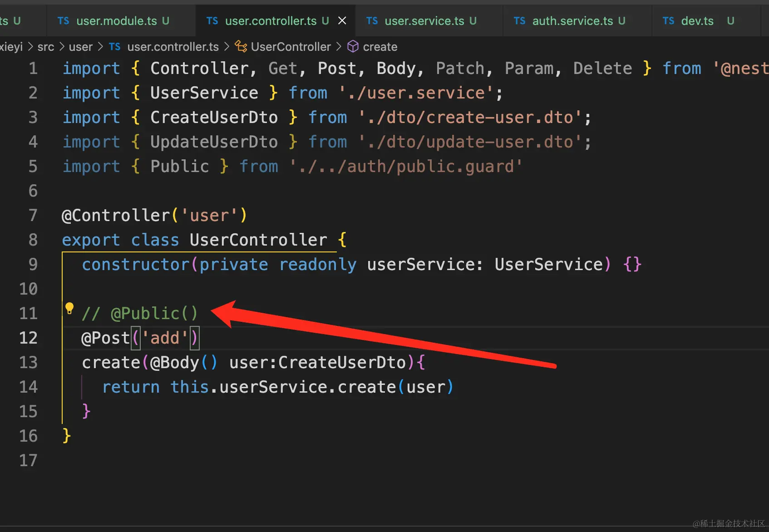
Task: Expand the create method breadcrumb
Action: (380, 47)
